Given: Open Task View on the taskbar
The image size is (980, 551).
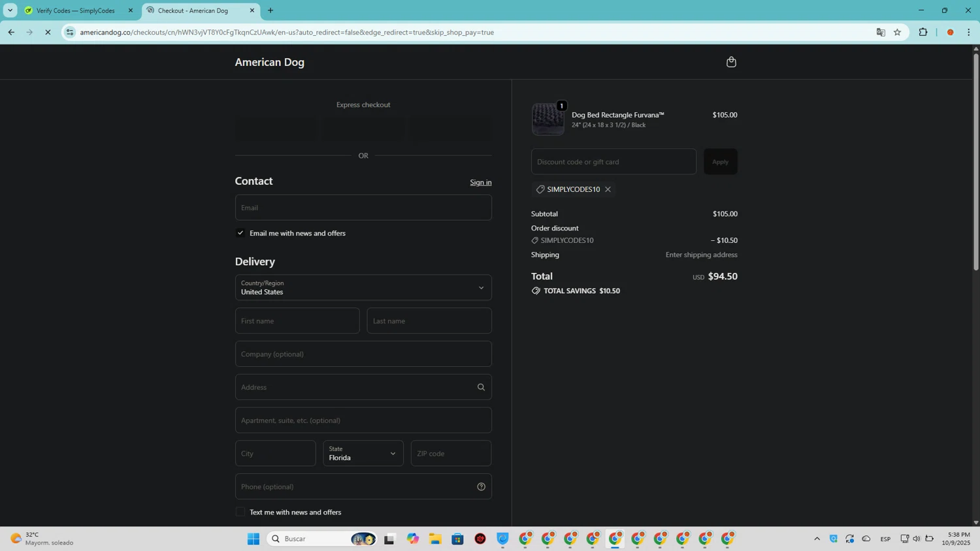Looking at the screenshot, I should [x=390, y=539].
